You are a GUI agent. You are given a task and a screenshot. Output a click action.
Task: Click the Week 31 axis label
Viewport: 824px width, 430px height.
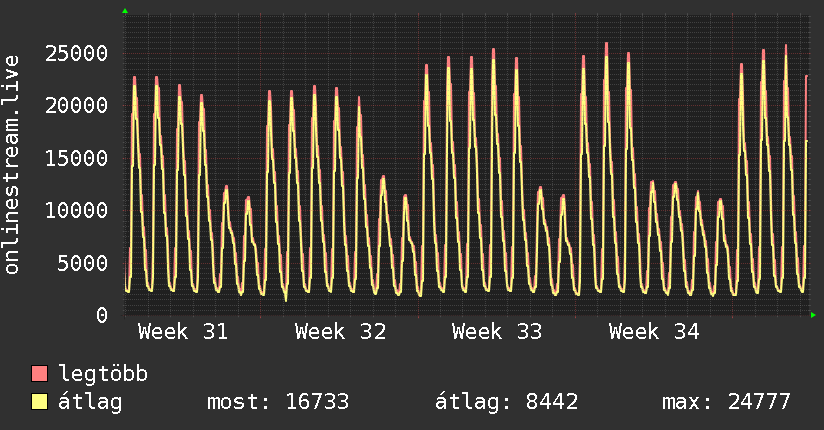click(183, 332)
